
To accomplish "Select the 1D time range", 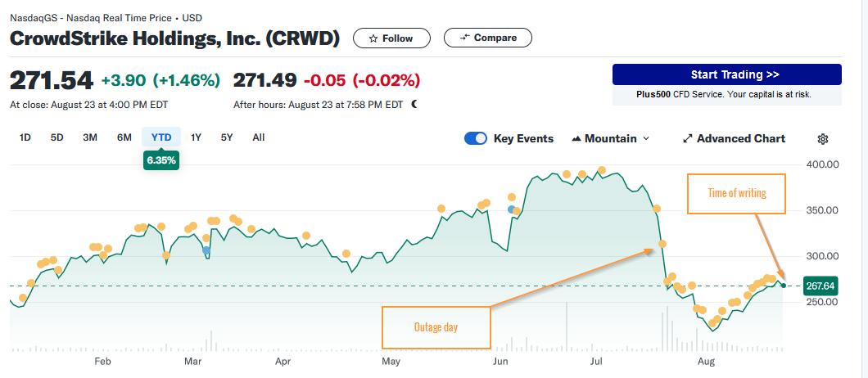I will [25, 137].
